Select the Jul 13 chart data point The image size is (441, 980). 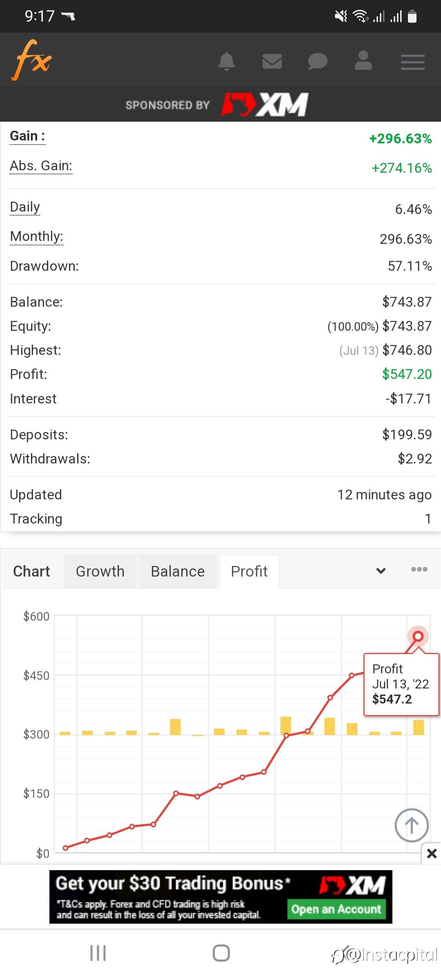(418, 636)
